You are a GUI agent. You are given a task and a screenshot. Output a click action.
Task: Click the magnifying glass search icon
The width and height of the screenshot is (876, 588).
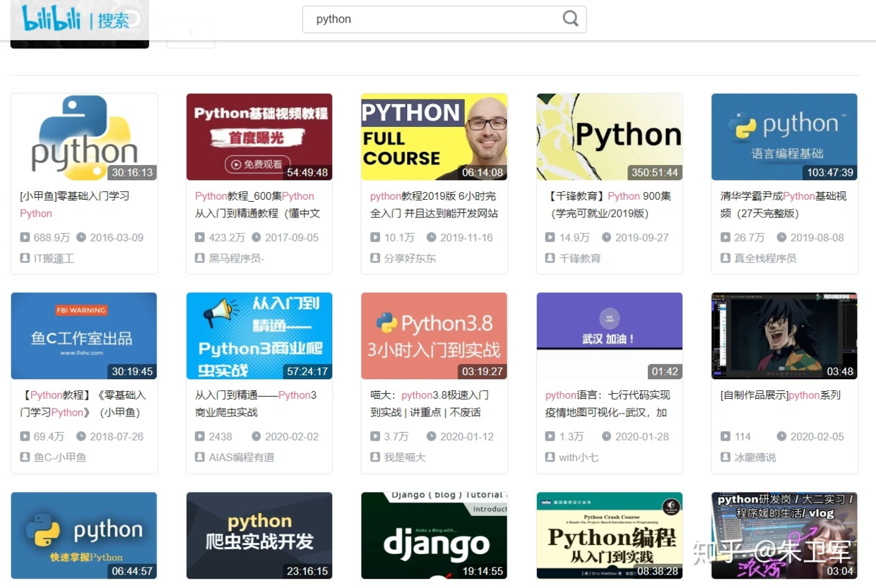570,19
